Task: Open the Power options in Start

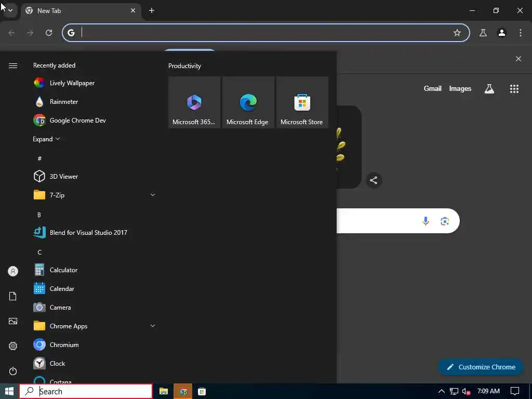Action: click(x=13, y=371)
